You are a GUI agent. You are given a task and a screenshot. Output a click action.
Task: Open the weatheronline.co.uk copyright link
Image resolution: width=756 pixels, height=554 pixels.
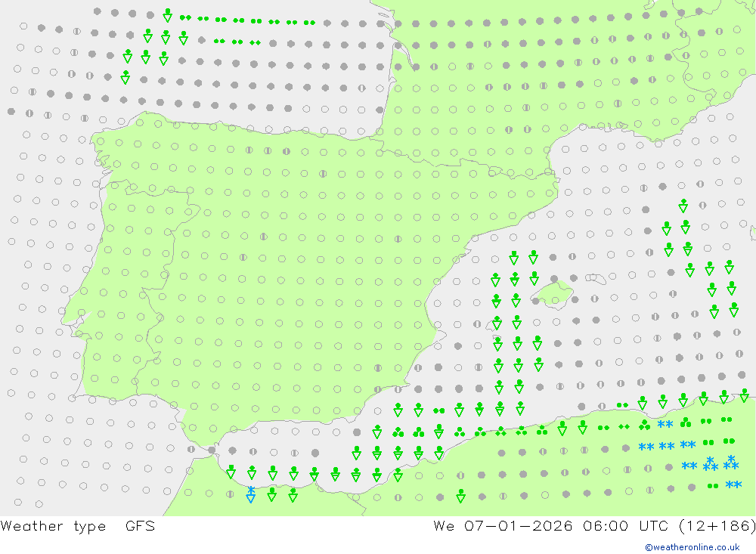point(692,547)
